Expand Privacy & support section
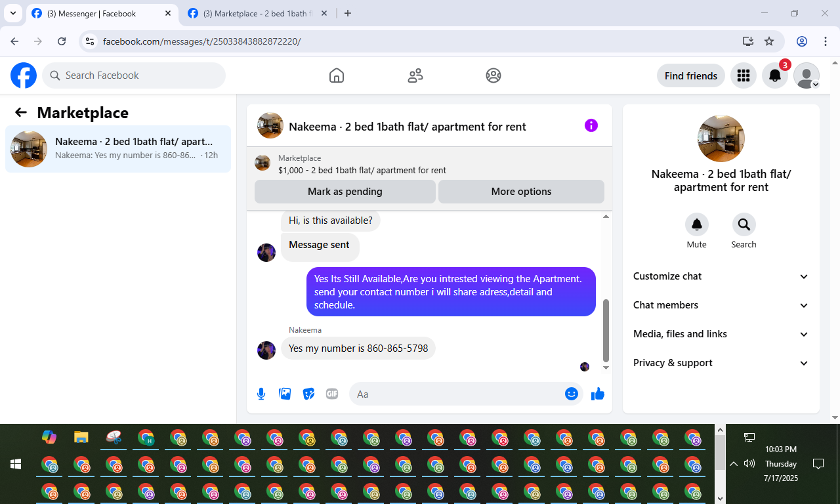The image size is (840, 504). tap(721, 363)
